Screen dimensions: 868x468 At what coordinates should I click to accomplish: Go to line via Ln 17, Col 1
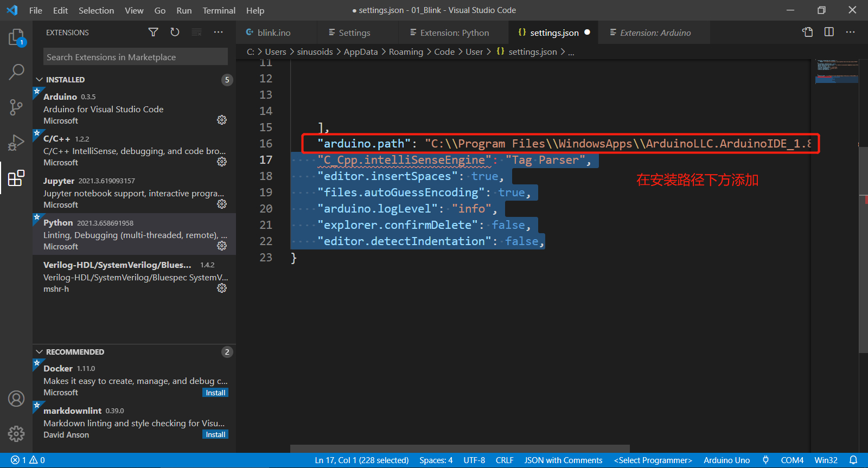click(x=362, y=460)
